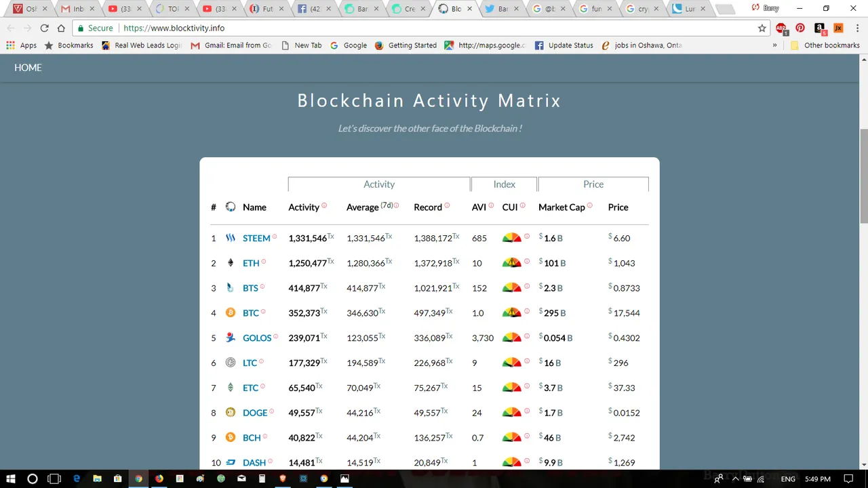Image resolution: width=868 pixels, height=488 pixels.
Task: Open the Other bookmarks folder
Action: (825, 45)
